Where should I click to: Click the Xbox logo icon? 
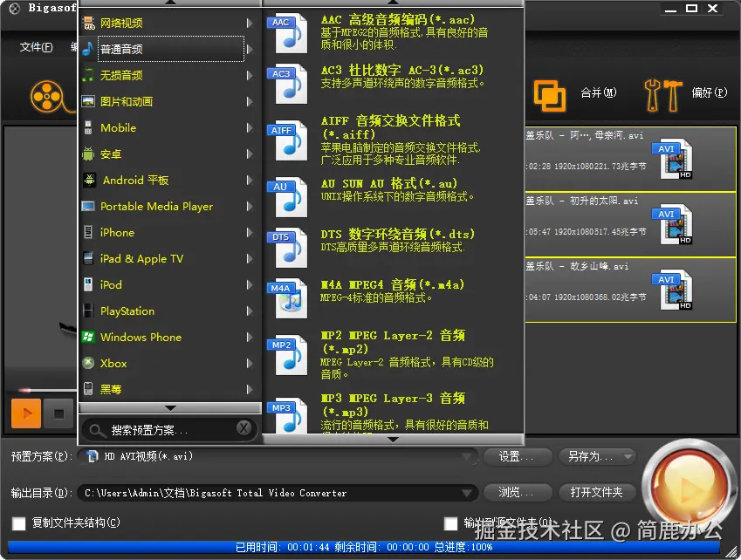[x=88, y=363]
